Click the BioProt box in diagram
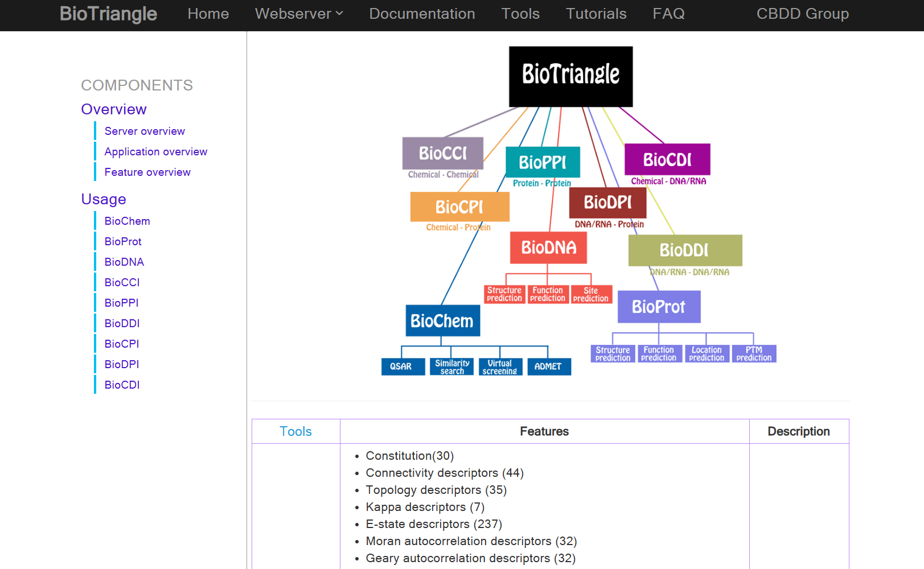 (659, 307)
